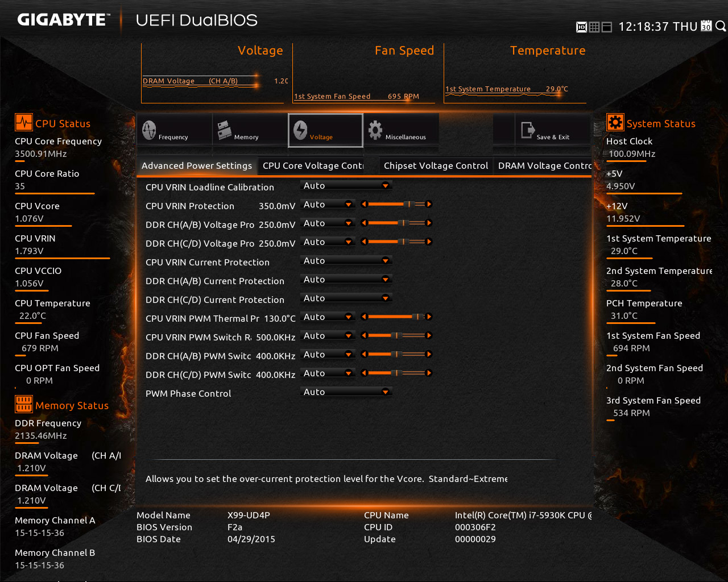Expand DDR CH(A/B) Current Protection dropdown
The height and width of the screenshot is (582, 728).
click(346, 280)
